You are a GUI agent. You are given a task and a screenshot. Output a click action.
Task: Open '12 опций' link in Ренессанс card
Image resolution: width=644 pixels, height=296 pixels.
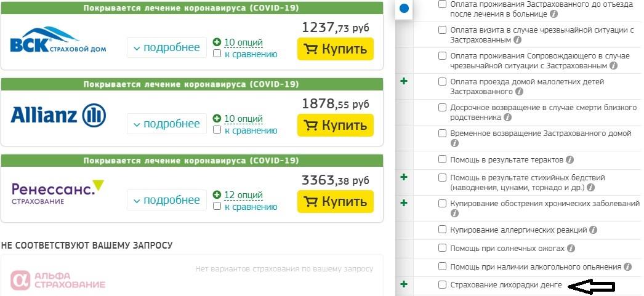point(243,195)
